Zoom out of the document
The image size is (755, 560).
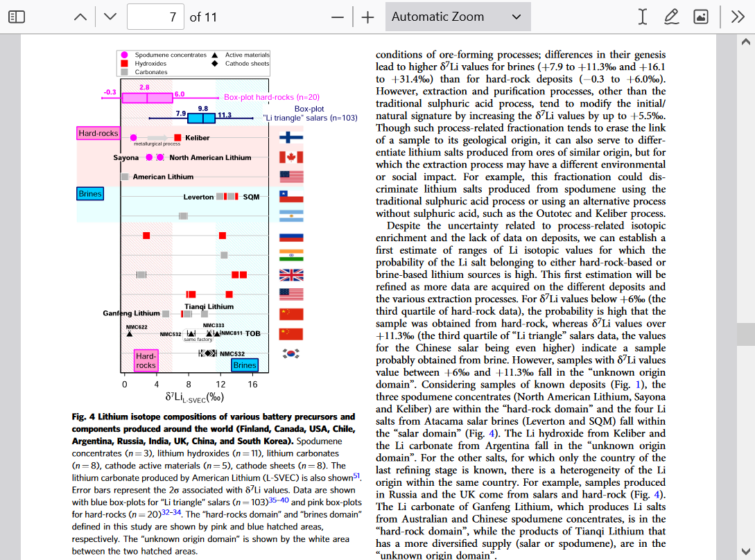click(338, 17)
